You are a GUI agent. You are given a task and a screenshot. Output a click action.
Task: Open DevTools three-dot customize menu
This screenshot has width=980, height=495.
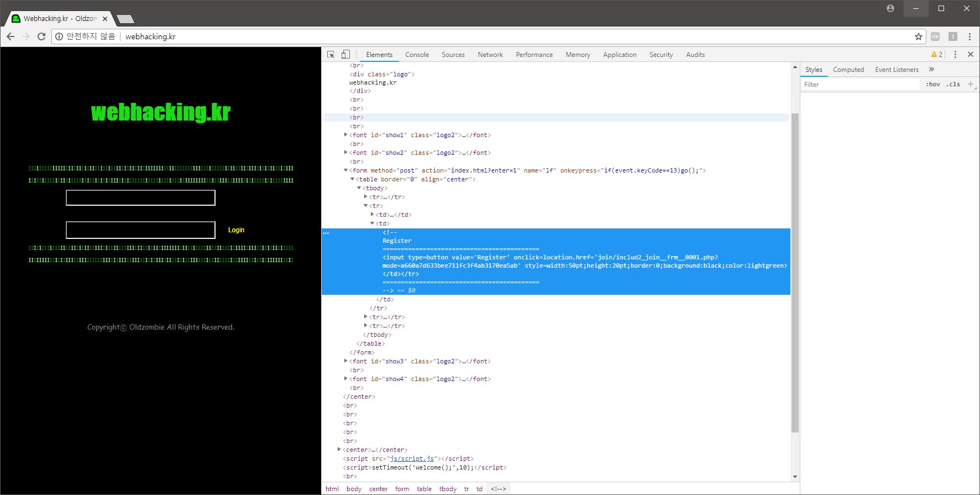click(x=955, y=55)
